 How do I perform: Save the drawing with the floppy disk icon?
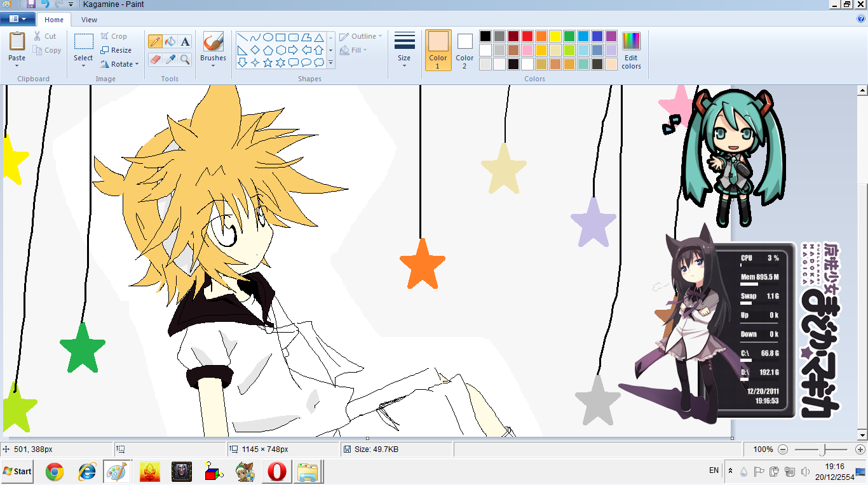click(x=31, y=4)
